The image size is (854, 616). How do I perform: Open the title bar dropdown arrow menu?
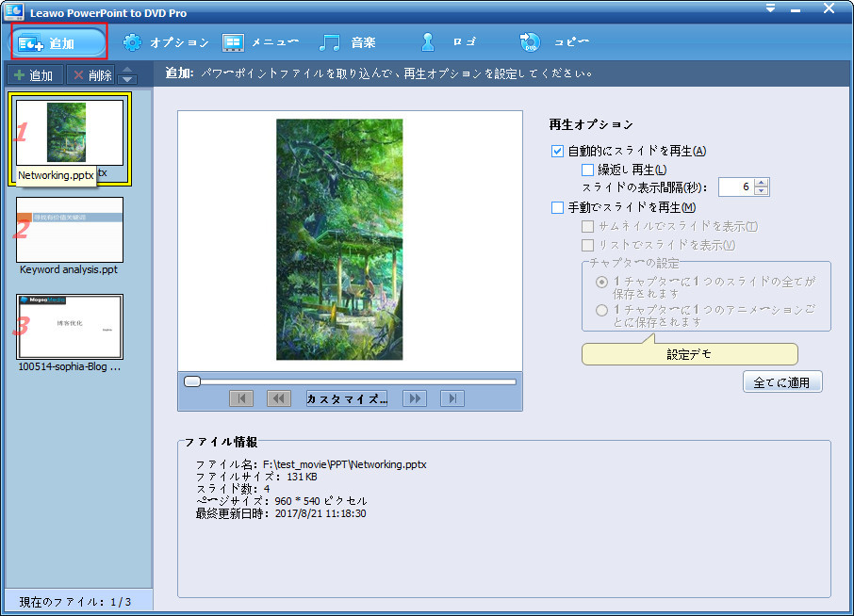[770, 8]
